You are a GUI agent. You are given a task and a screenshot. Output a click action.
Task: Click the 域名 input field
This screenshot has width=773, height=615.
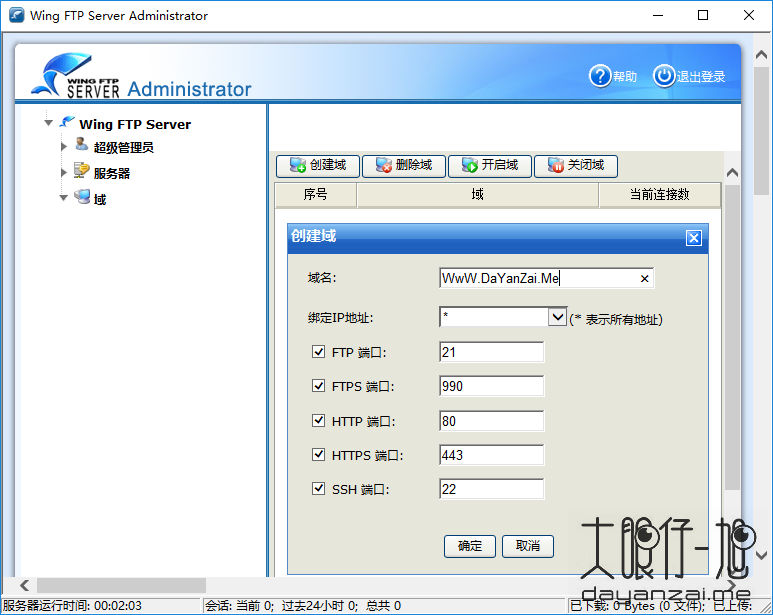pyautogui.click(x=546, y=278)
